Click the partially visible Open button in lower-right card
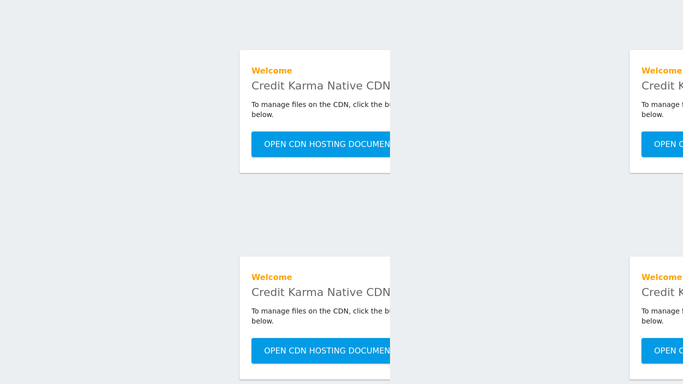 (662, 350)
